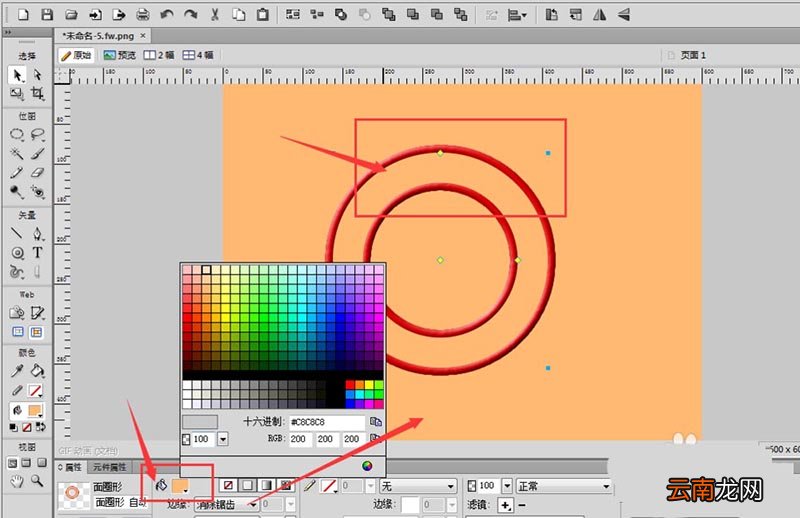This screenshot has height=518, width=800.
Task: Open object opacity 100 slider dropdown
Action: coord(507,486)
